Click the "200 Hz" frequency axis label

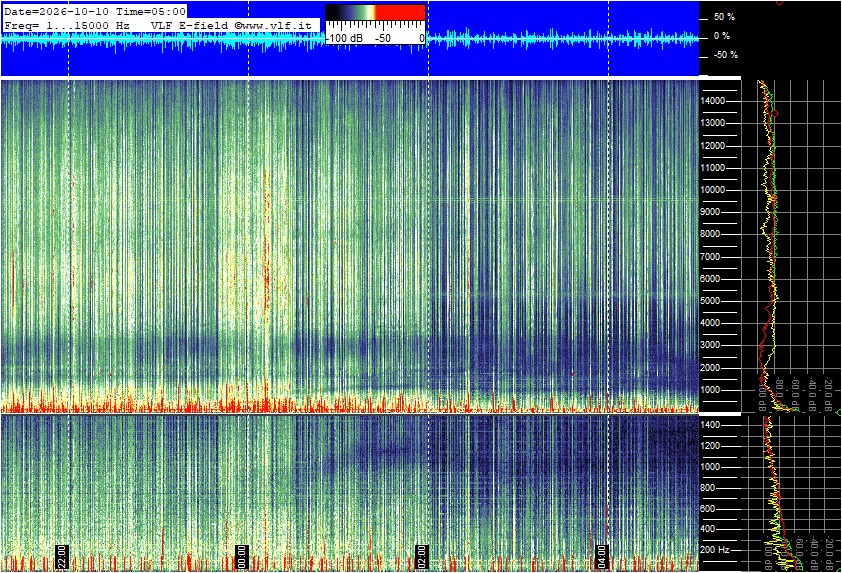coord(715,550)
